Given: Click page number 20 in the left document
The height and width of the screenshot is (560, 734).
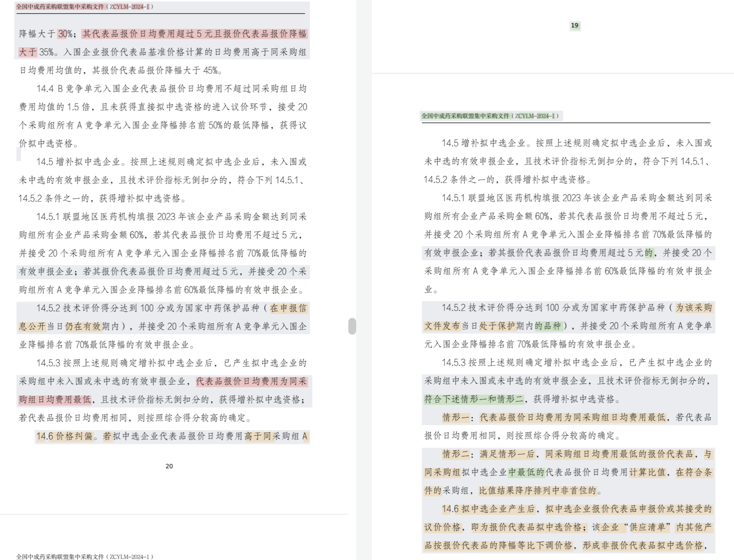Looking at the screenshot, I should coord(169,466).
